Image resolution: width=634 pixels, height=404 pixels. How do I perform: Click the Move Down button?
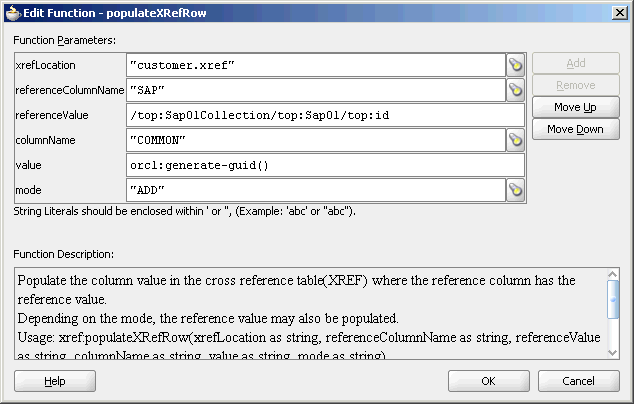tap(576, 129)
